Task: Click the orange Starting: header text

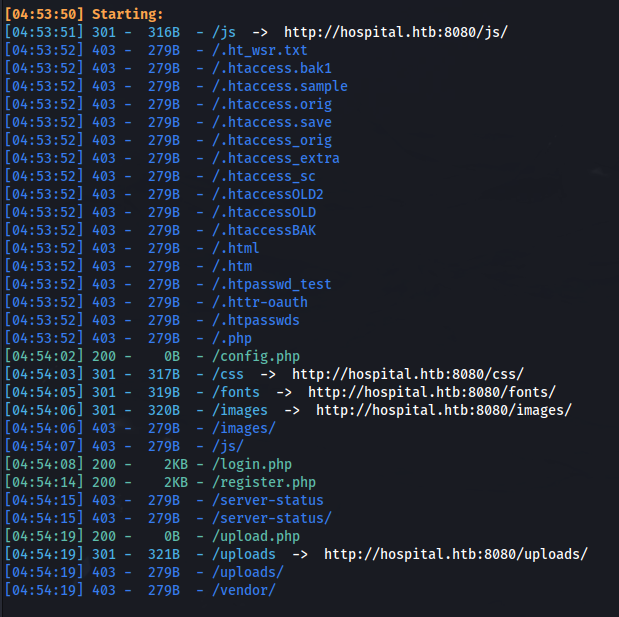Action: click(x=128, y=14)
